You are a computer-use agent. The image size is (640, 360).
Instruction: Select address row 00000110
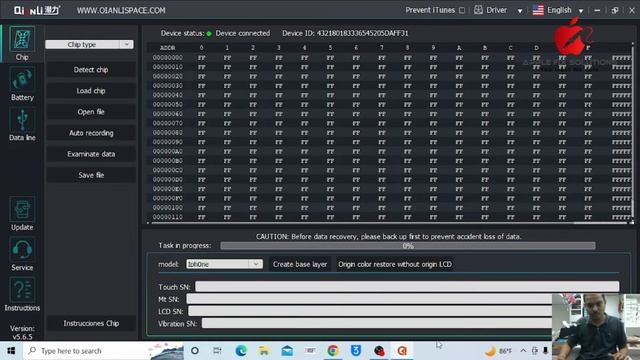[390, 217]
